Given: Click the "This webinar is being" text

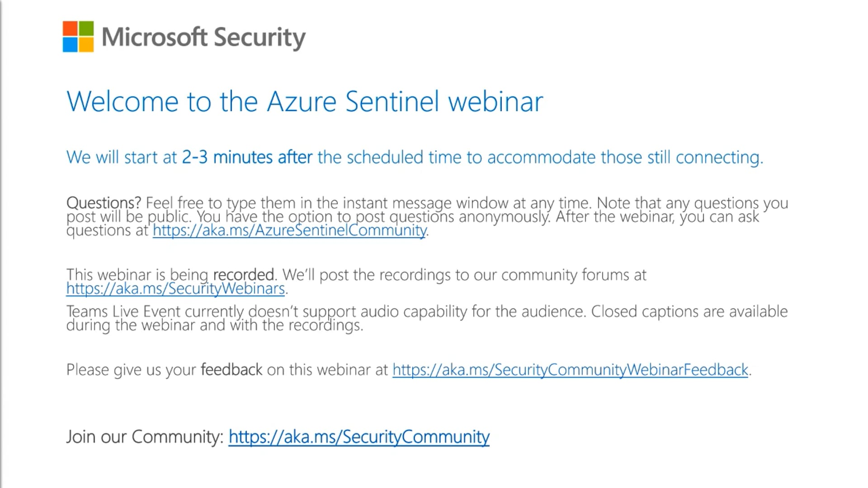Looking at the screenshot, I should point(137,275).
